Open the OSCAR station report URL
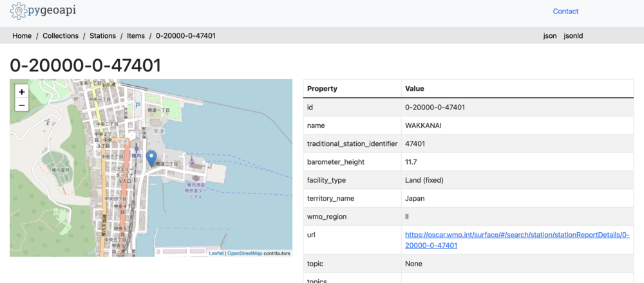644x283 pixels. [516, 240]
